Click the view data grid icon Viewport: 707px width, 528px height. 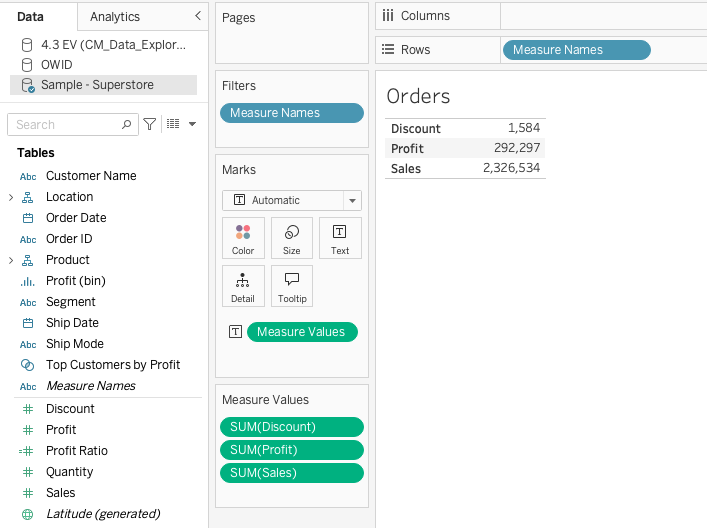pos(173,124)
